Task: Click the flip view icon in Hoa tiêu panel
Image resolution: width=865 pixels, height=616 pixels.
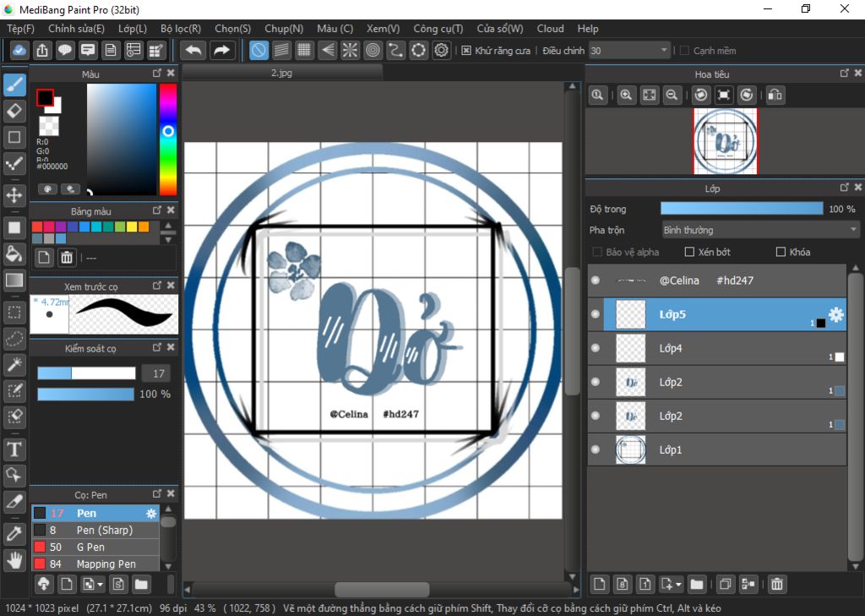Action: coord(775,95)
